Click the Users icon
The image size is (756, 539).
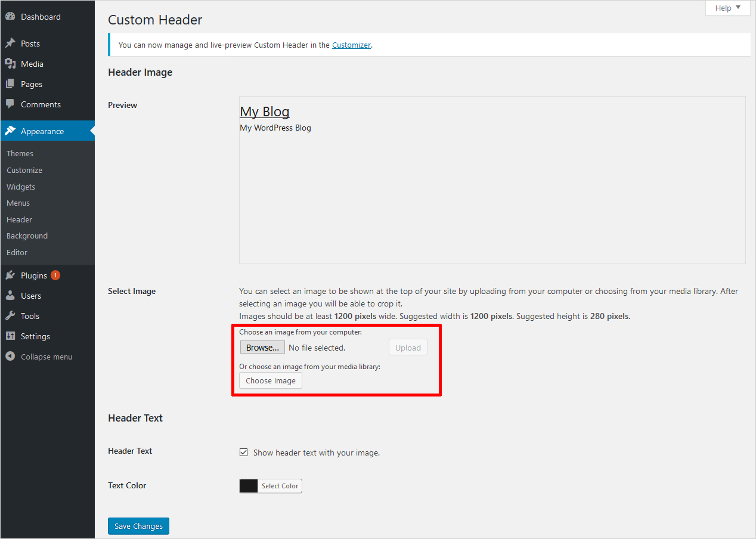tap(11, 295)
